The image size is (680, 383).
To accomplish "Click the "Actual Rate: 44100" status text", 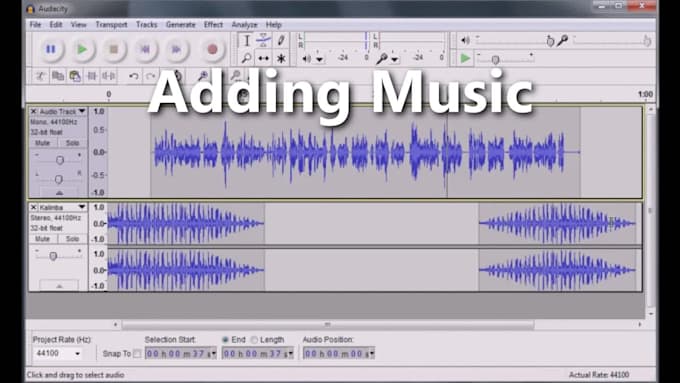I will pyautogui.click(x=599, y=375).
